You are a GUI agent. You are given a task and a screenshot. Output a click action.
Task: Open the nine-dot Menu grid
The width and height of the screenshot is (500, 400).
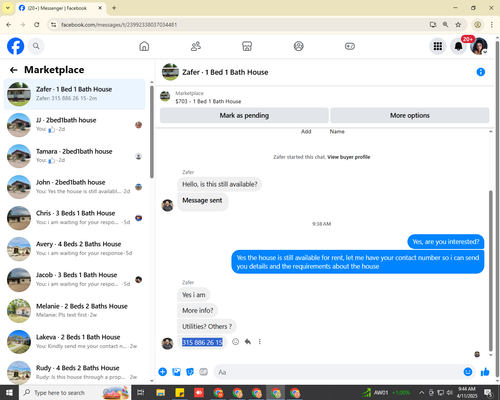click(438, 46)
